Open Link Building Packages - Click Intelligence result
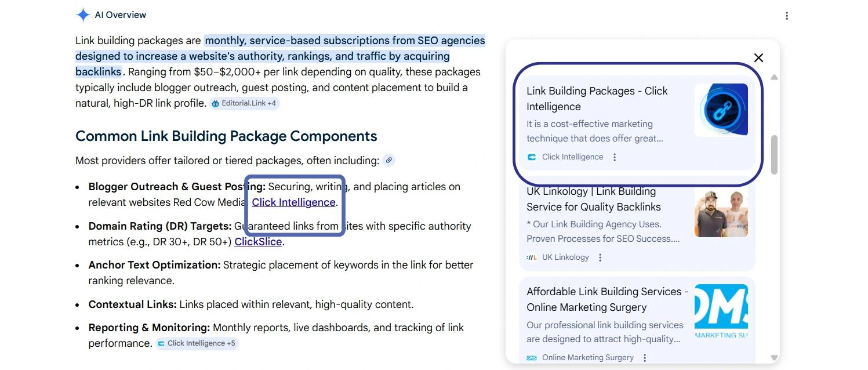Image resolution: width=868 pixels, height=370 pixels. tap(597, 99)
